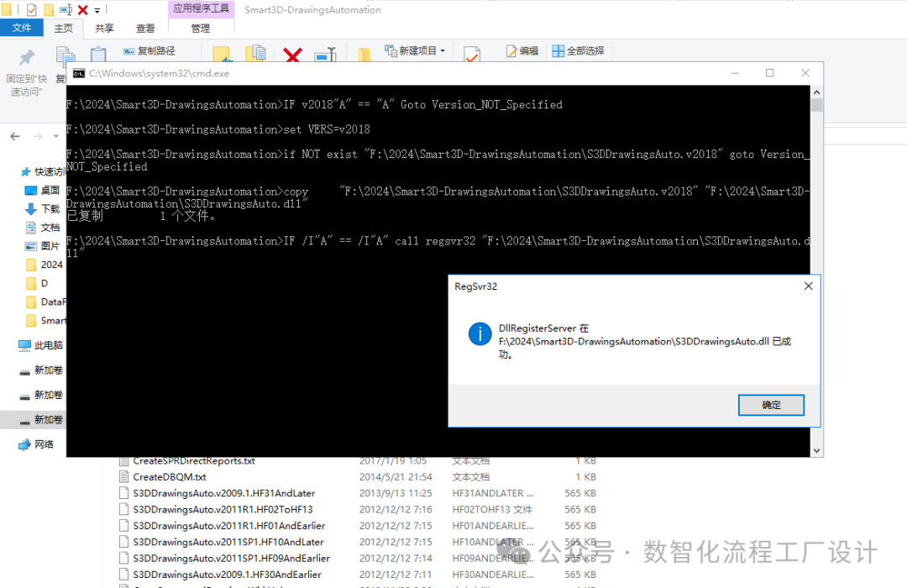This screenshot has height=588, width=907.
Task: Click the cmd window scrollbar thumb
Action: tap(817, 105)
